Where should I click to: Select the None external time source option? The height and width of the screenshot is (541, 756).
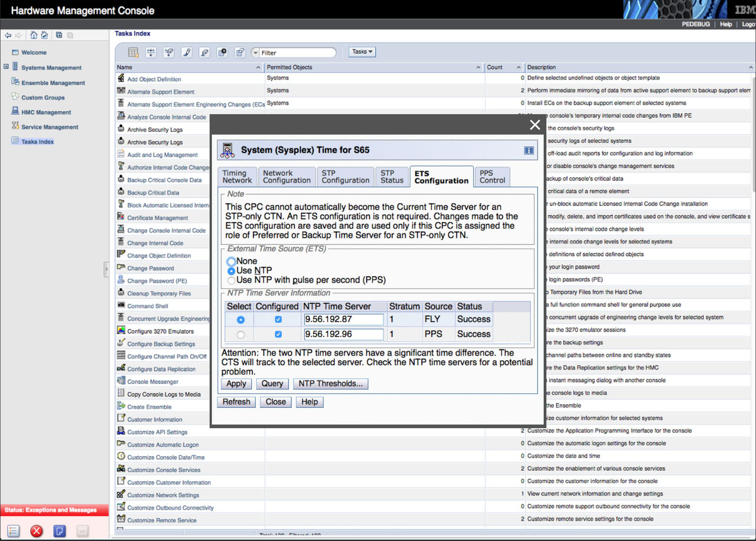tap(231, 261)
